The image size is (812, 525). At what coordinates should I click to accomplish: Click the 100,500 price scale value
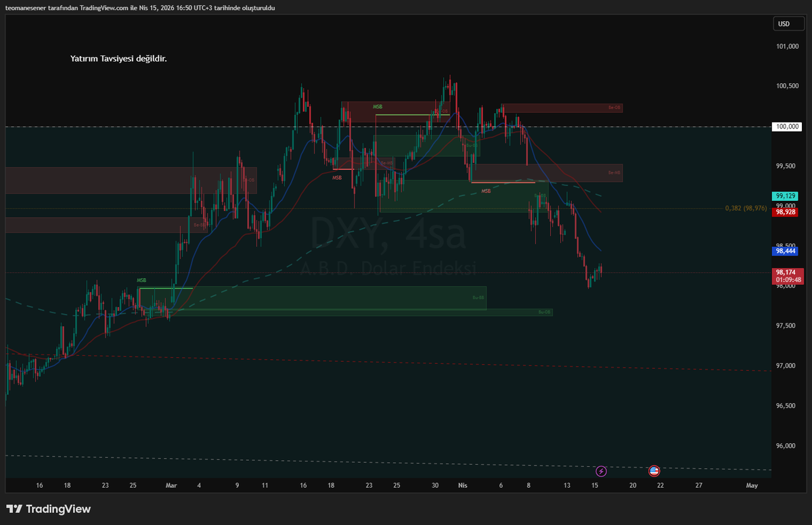788,86
